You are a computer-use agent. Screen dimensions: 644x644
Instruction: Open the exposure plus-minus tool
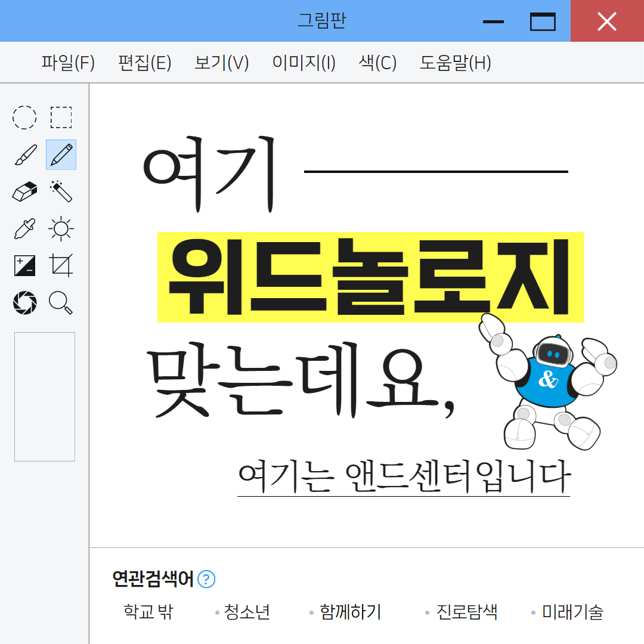[24, 265]
